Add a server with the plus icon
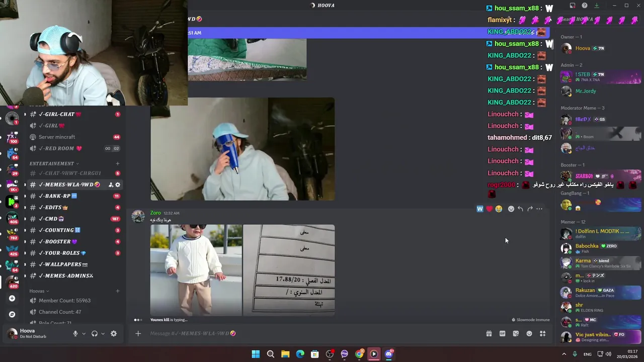 click(12, 298)
